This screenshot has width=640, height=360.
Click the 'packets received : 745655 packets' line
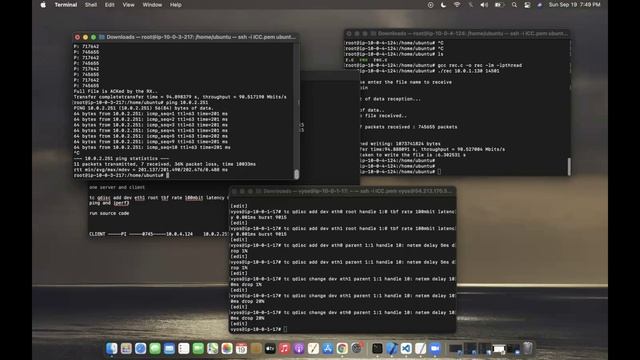408,127
